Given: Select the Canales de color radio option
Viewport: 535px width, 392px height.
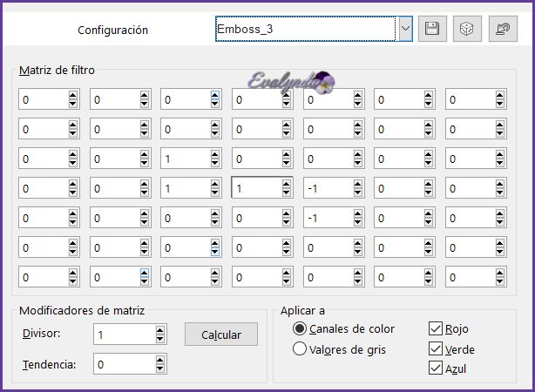Looking at the screenshot, I should pos(300,329).
